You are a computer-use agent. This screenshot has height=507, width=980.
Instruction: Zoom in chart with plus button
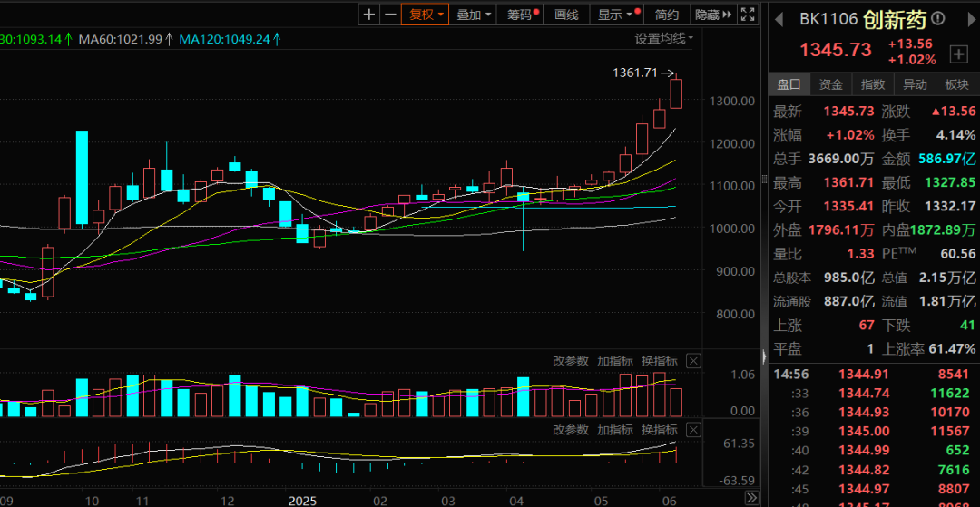368,15
